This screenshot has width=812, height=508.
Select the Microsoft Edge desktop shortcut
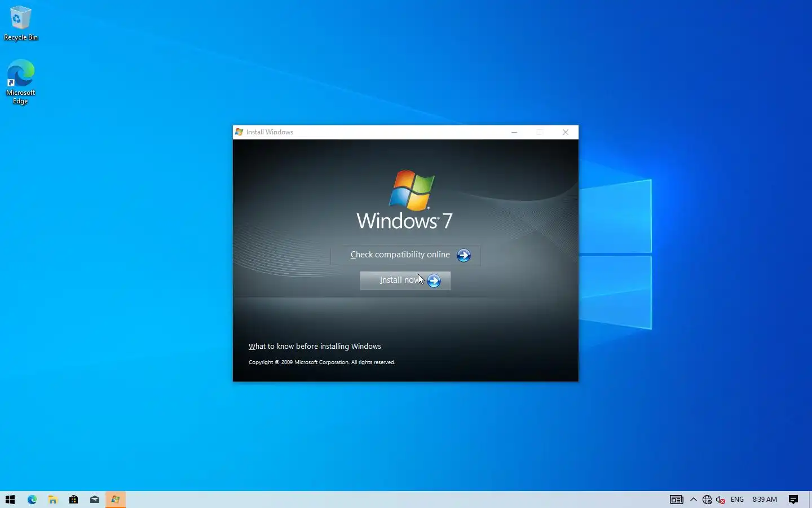click(x=21, y=82)
